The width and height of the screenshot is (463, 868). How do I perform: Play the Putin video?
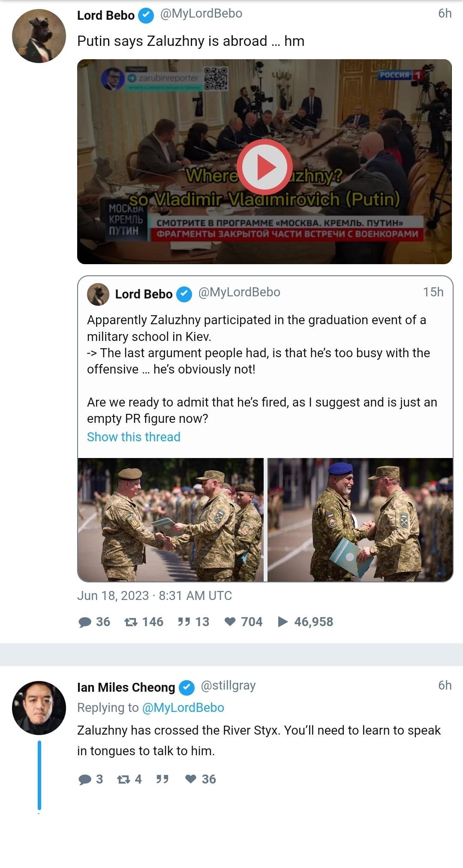click(265, 167)
